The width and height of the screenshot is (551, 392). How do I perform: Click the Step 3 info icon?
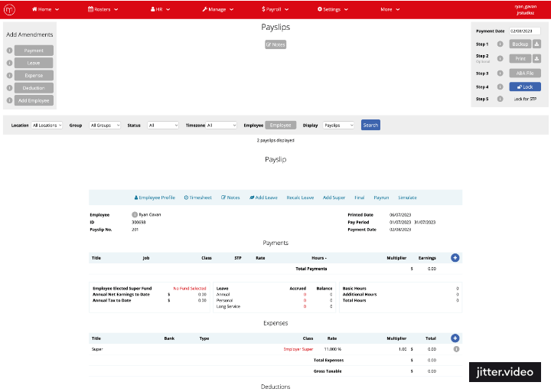[x=500, y=73]
